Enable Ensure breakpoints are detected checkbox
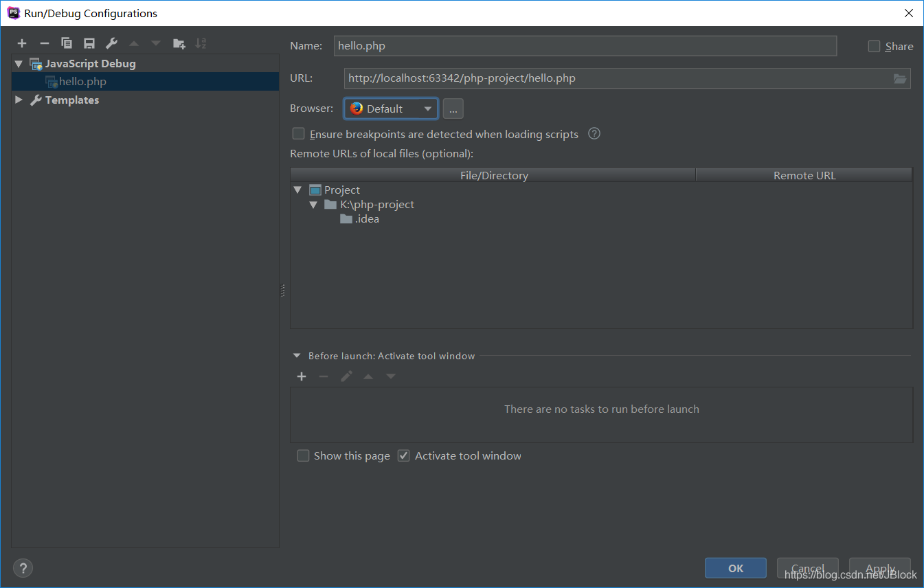 [298, 134]
